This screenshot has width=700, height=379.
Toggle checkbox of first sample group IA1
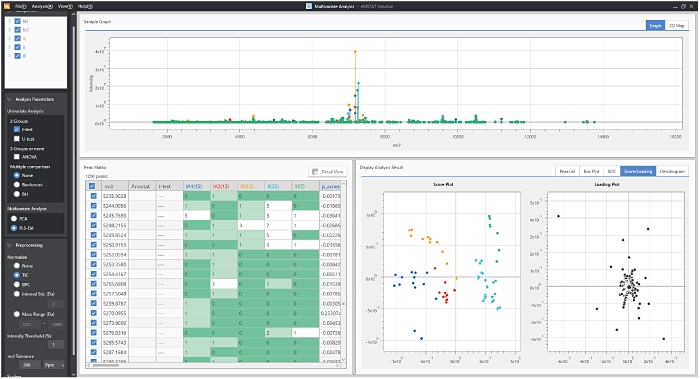(17, 21)
